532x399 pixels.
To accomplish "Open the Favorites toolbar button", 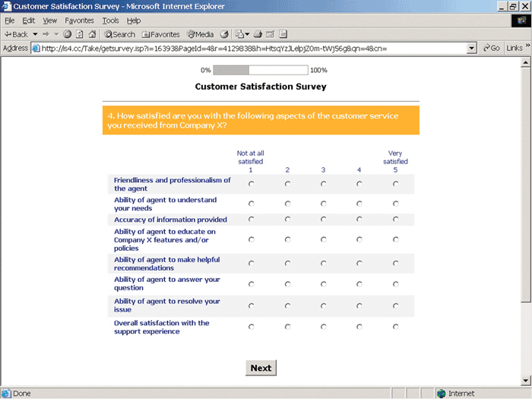I will (x=160, y=34).
